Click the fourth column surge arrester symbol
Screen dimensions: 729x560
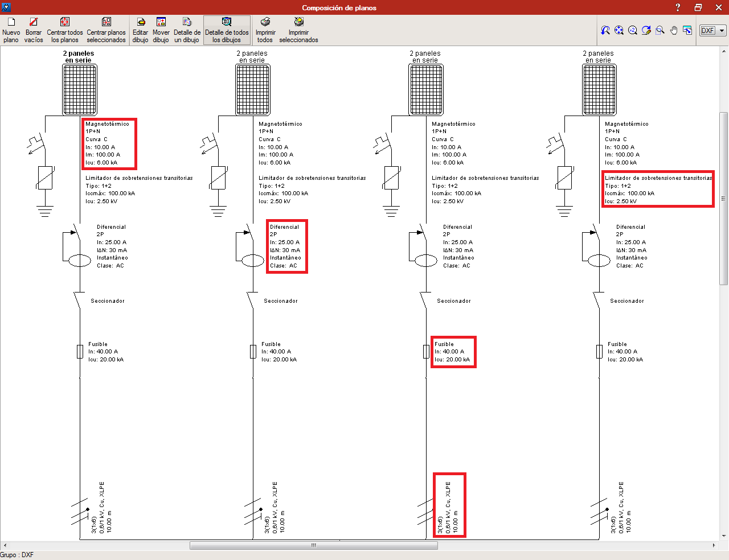point(565,178)
